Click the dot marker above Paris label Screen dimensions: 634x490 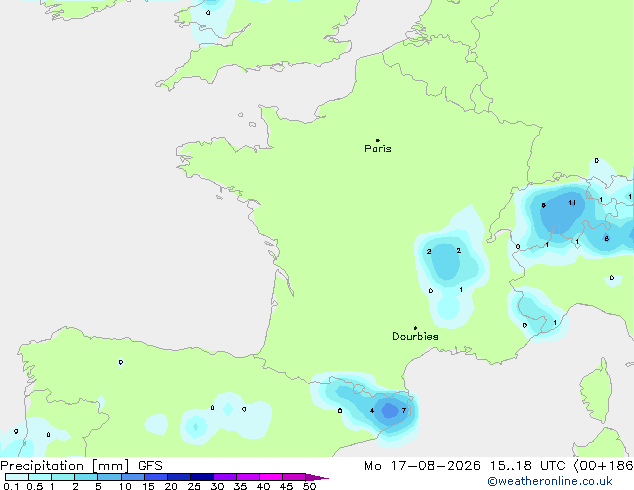378,140
